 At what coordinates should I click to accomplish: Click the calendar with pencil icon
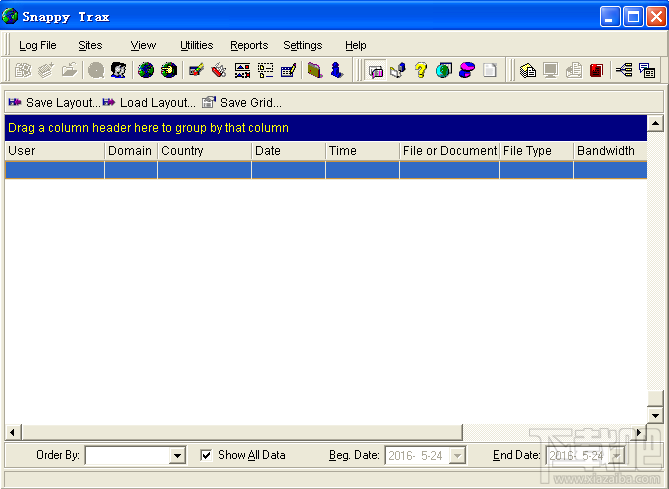click(288, 70)
